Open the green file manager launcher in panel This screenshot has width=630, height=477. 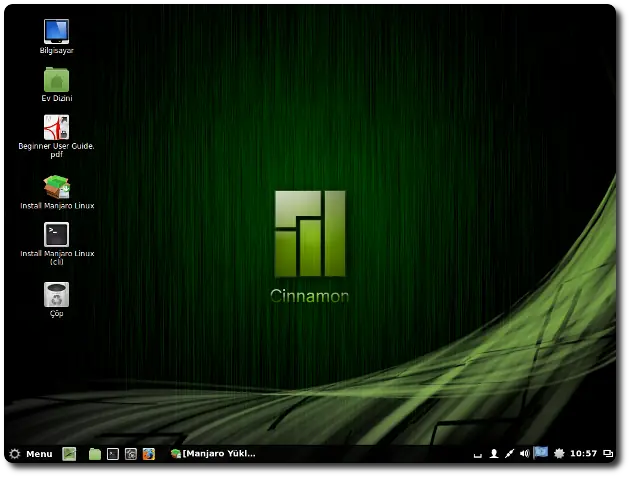(95, 454)
